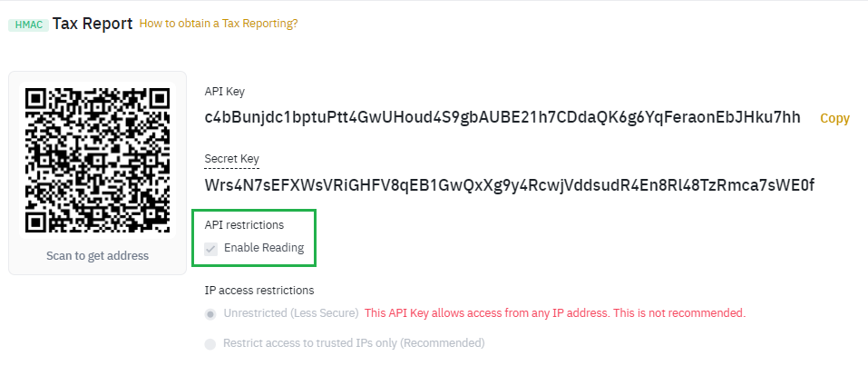
Task: Click top-left corner square of QR code
Action: click(38, 99)
